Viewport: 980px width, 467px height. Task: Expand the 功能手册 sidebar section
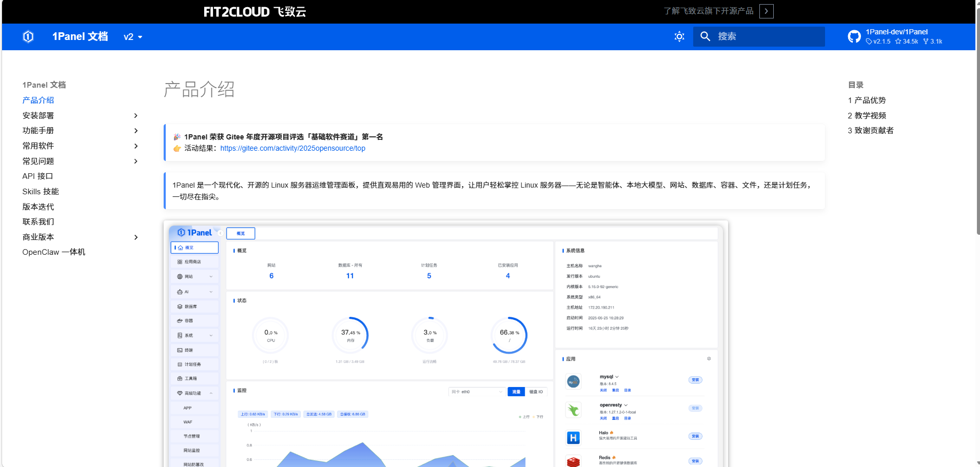[136, 131]
